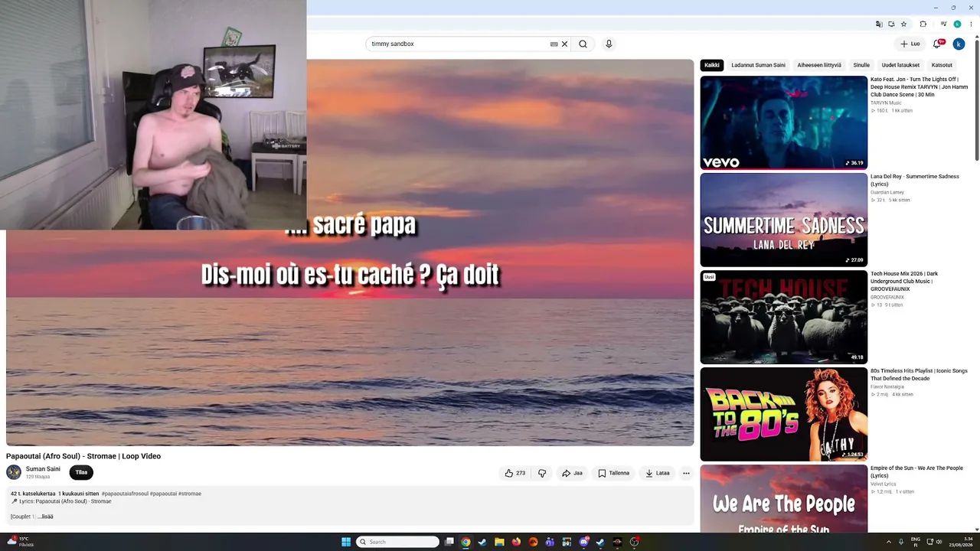Viewport: 980px width, 551px height.
Task: Bookmark this page with the star icon
Action: (x=904, y=24)
